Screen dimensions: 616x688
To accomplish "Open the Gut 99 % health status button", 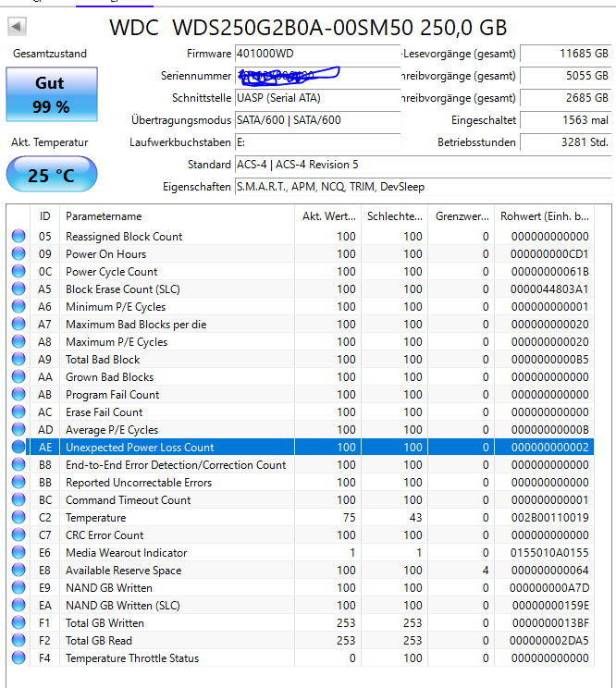I will pos(52,94).
